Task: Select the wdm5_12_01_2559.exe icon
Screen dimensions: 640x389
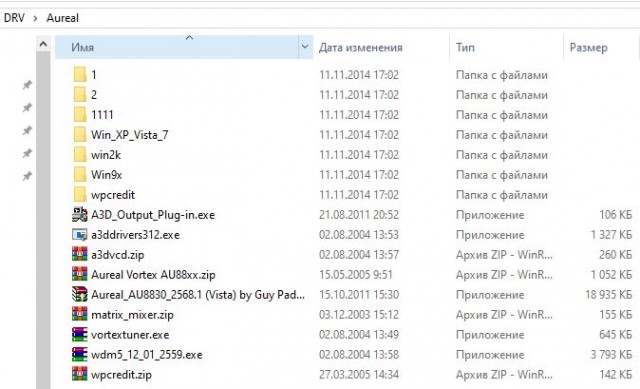Action: pos(80,354)
